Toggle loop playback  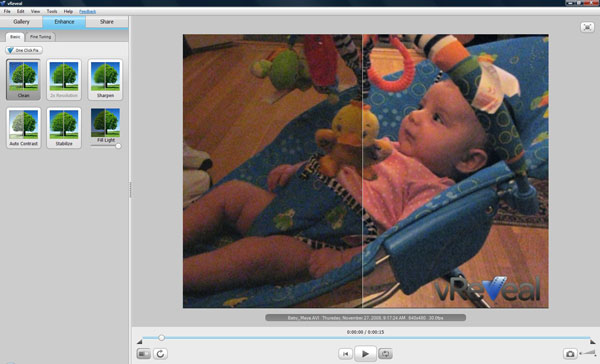coord(385,354)
